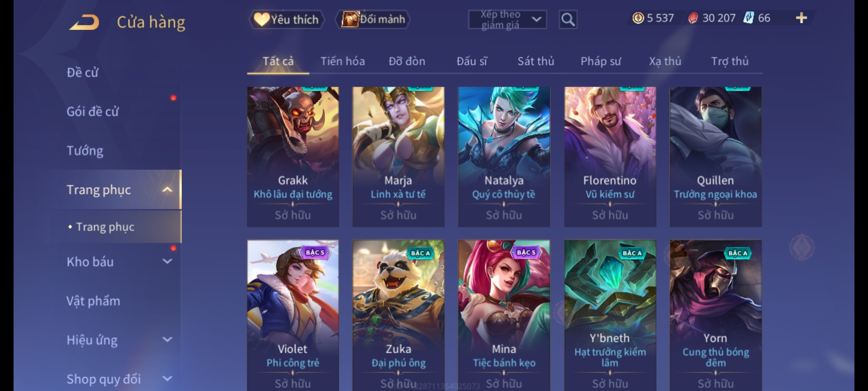Click the blue voucher currency icon
The image size is (868, 391).
(748, 18)
